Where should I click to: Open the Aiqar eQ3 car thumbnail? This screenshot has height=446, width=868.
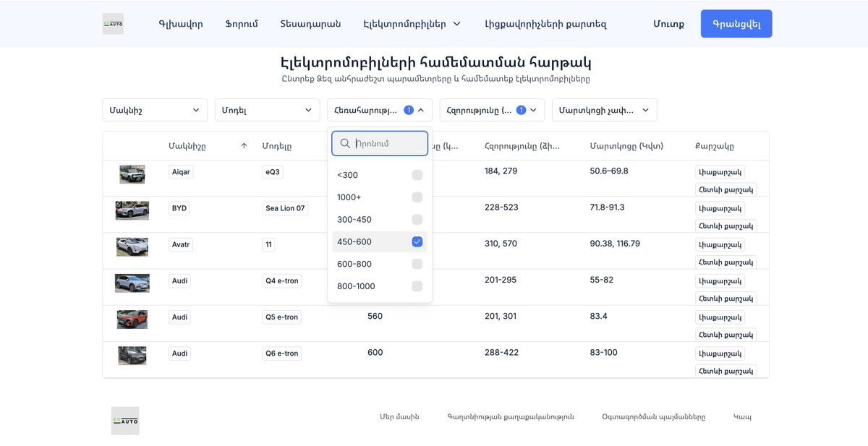coord(132,174)
